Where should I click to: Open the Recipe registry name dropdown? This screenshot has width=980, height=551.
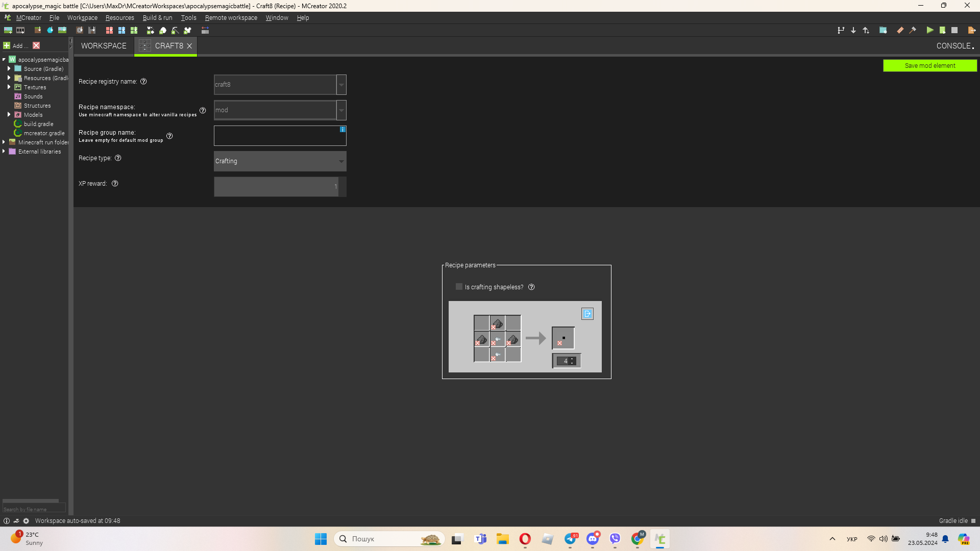coord(342,84)
